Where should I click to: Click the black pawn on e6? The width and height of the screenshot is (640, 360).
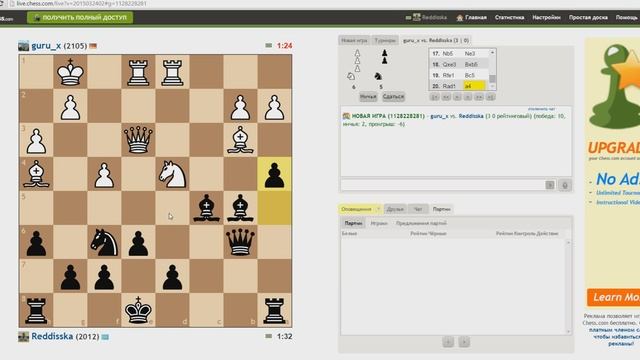click(138, 243)
